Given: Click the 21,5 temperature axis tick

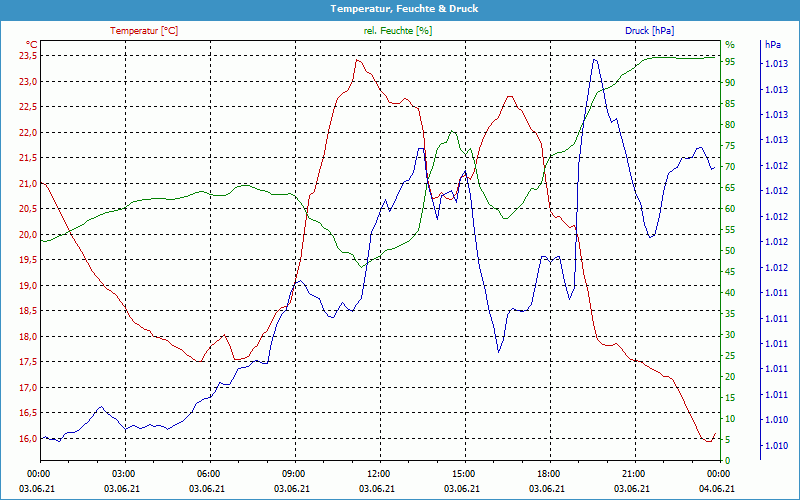Looking at the screenshot, I should [28, 158].
